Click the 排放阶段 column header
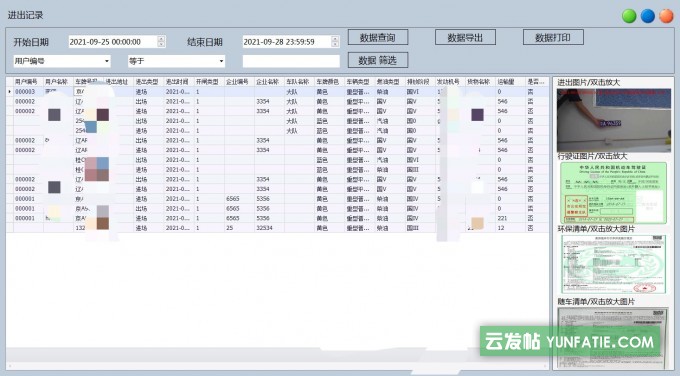 pyautogui.click(x=420, y=82)
